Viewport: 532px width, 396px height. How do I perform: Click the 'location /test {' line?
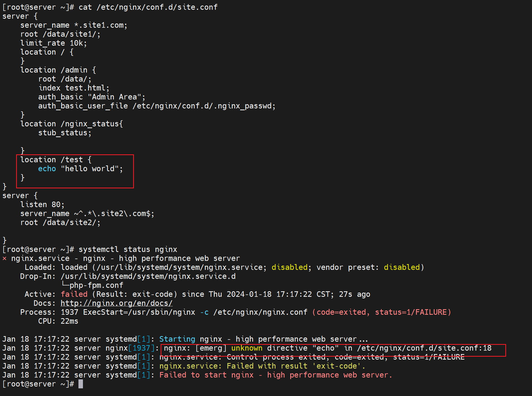click(56, 160)
